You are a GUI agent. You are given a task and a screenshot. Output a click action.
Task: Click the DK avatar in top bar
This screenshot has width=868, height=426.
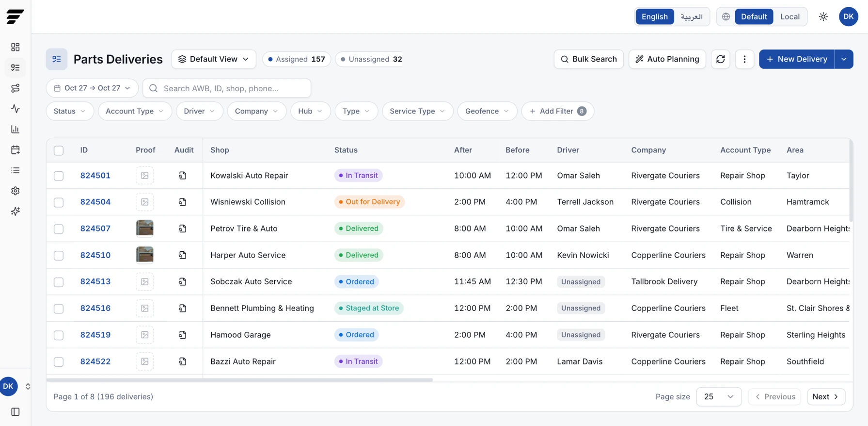(x=849, y=16)
